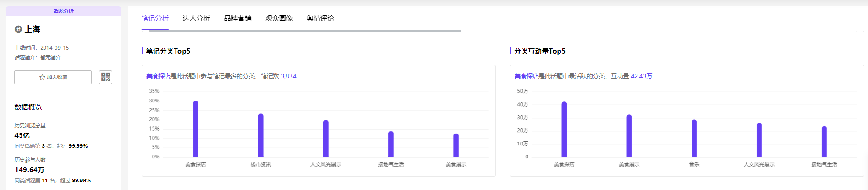This screenshot has height=190, width=868.
Task: Select the 话题分析 header tab
Action: click(64, 11)
